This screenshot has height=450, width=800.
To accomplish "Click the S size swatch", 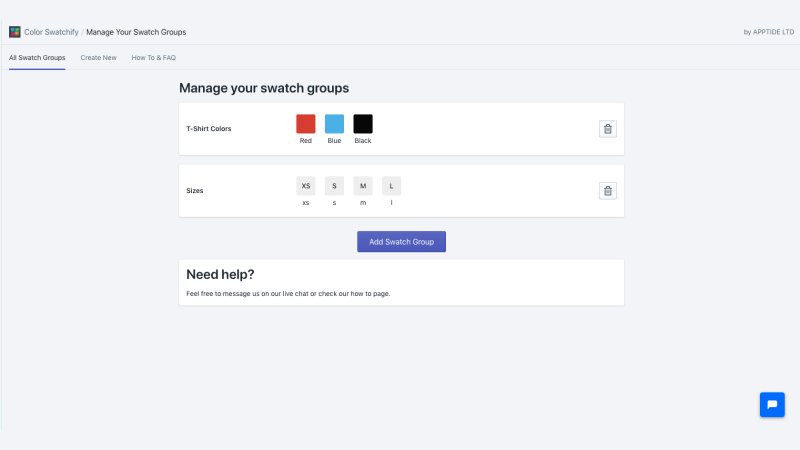I will coord(334,186).
